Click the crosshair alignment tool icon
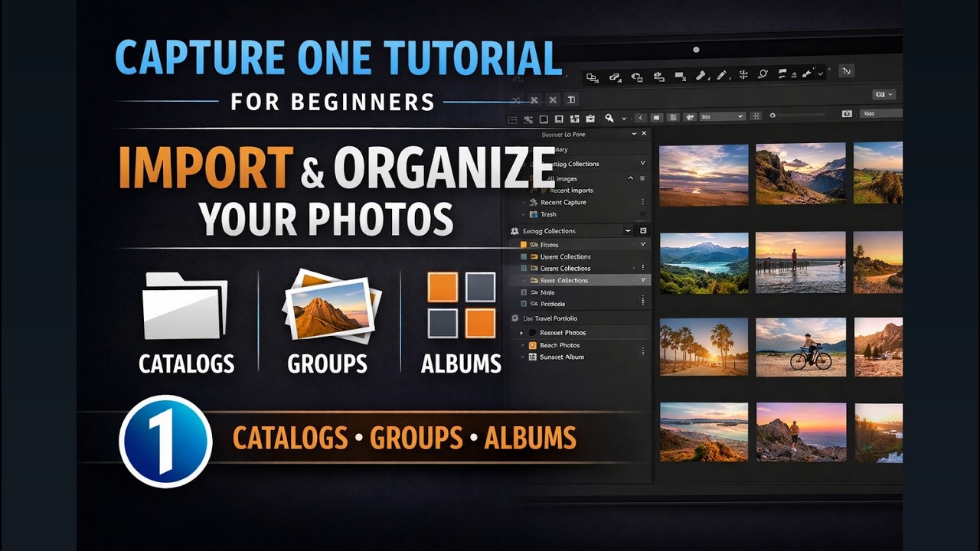 click(x=743, y=75)
